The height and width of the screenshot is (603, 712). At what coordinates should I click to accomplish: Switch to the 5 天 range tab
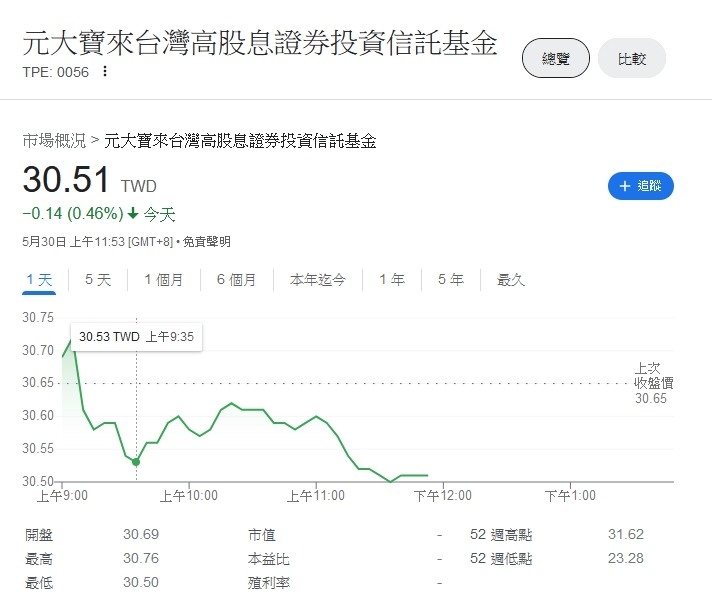coord(98,280)
